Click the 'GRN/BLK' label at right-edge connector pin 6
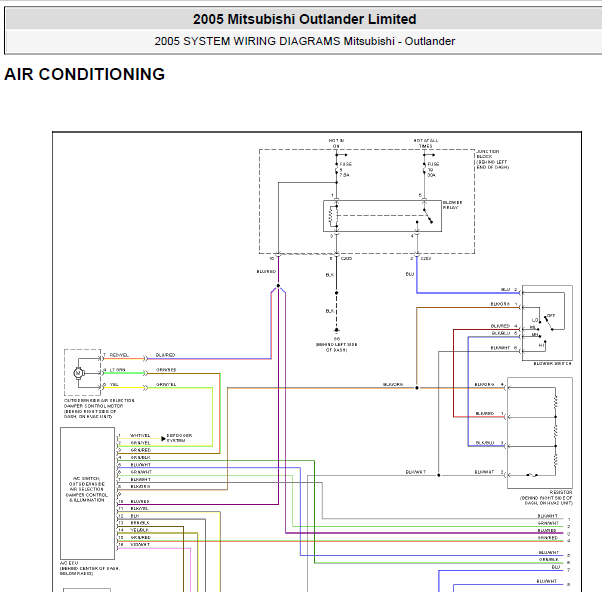This screenshot has width=602, height=592. (549, 559)
